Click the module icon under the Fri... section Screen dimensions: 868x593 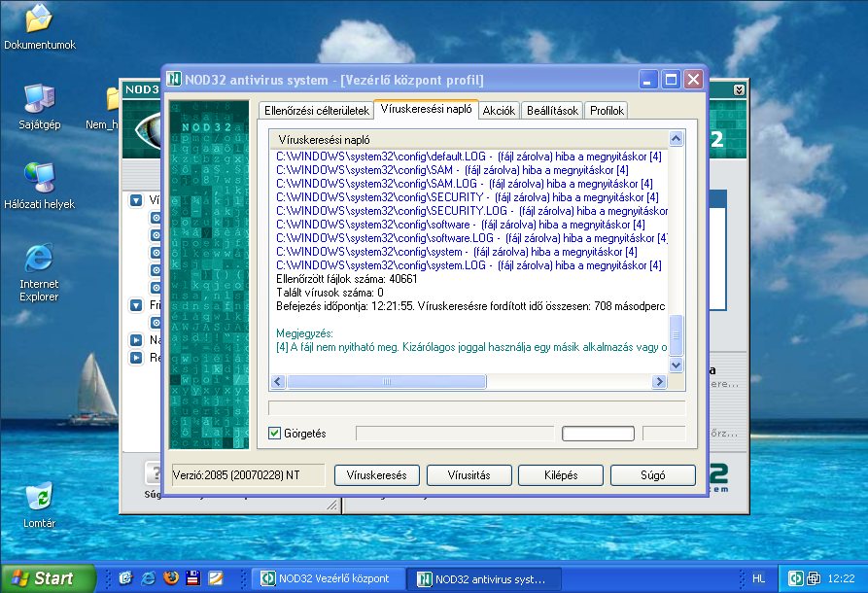(156, 322)
